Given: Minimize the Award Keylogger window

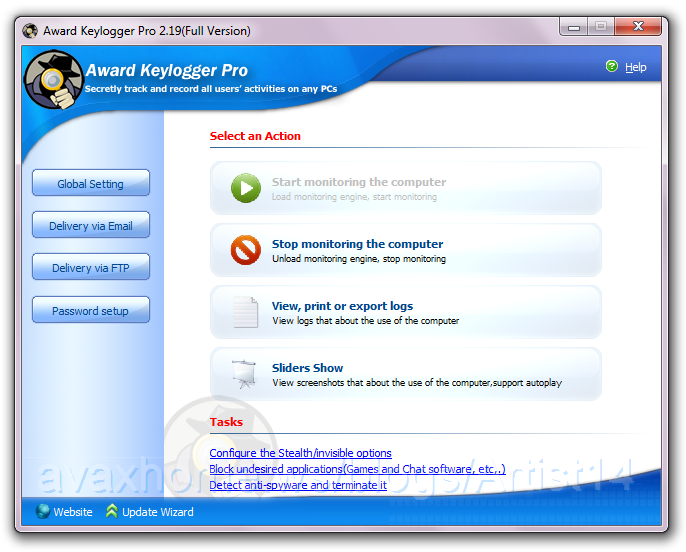Looking at the screenshot, I should point(574,27).
